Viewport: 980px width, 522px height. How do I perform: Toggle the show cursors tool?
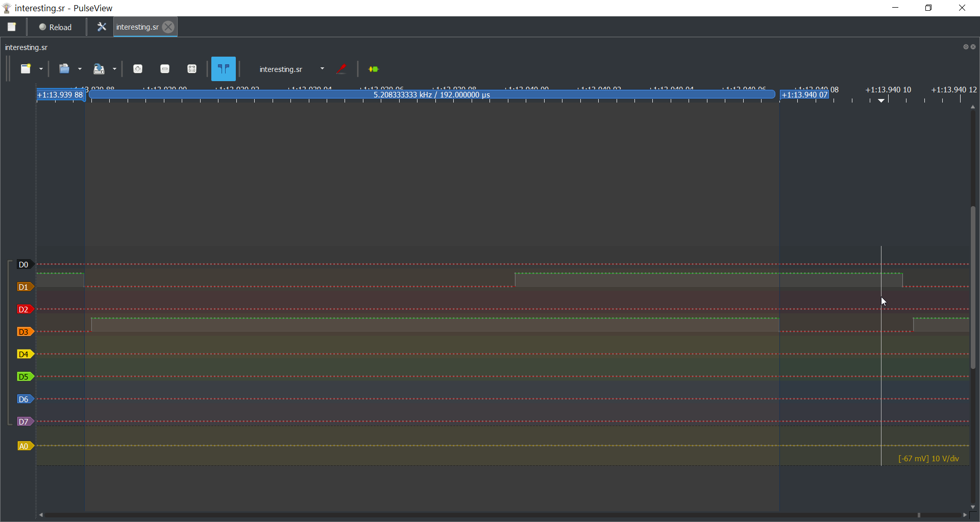(x=223, y=69)
